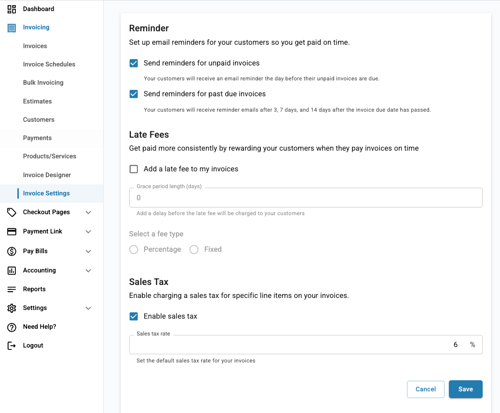Click the Payment Link card icon
This screenshot has height=413, width=500.
pyautogui.click(x=12, y=231)
